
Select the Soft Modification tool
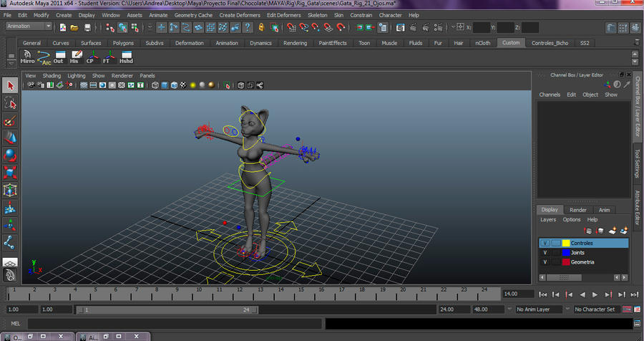10,208
